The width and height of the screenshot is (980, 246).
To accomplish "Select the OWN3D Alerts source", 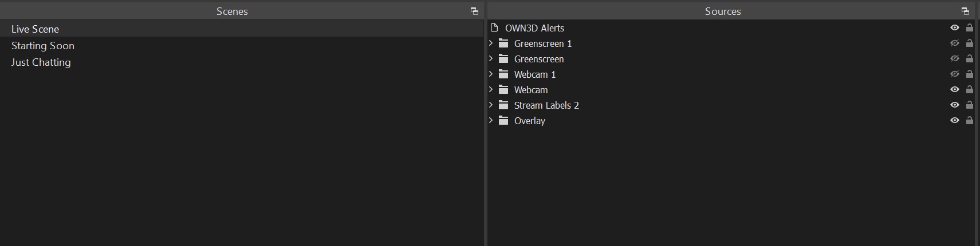I will (534, 28).
